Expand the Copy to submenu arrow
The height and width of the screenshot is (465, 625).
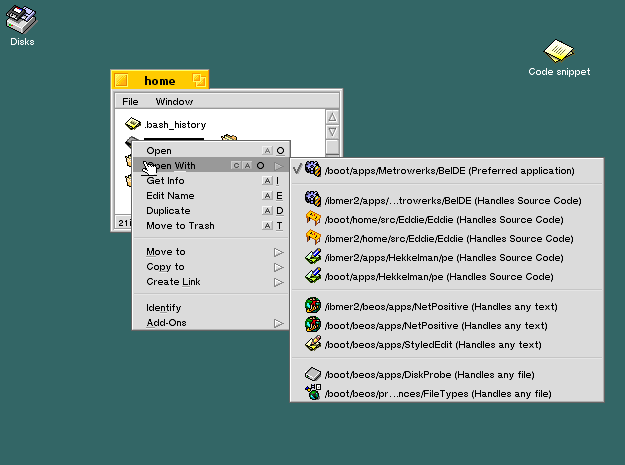coord(279,267)
